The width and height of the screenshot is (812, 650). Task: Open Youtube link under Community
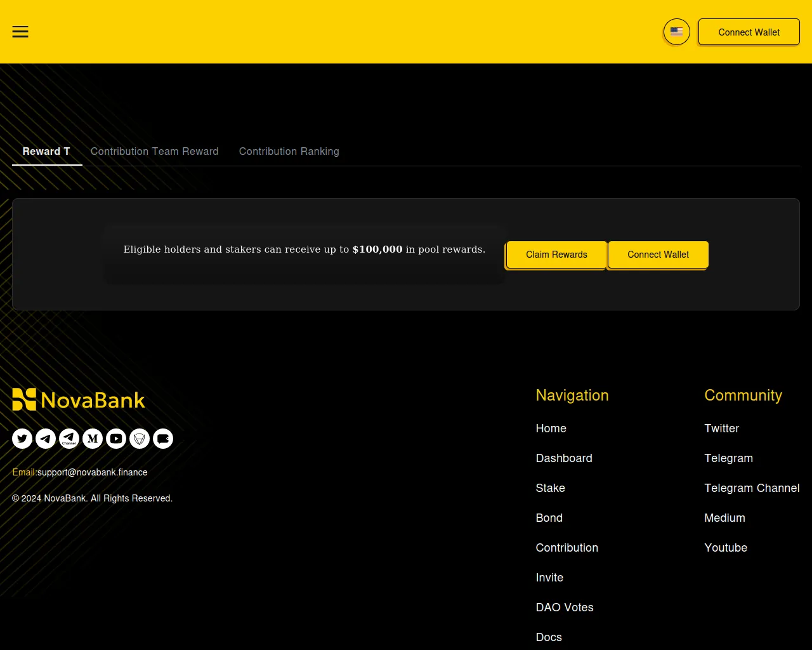(x=726, y=548)
